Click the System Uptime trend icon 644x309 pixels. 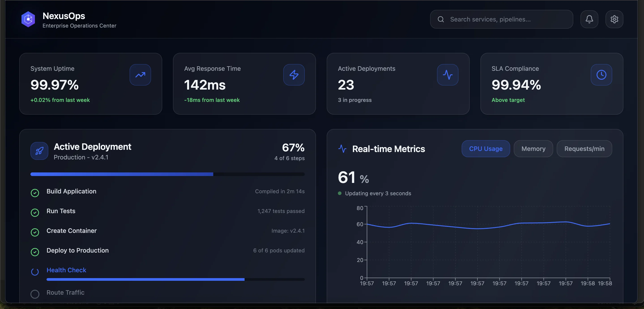click(140, 75)
